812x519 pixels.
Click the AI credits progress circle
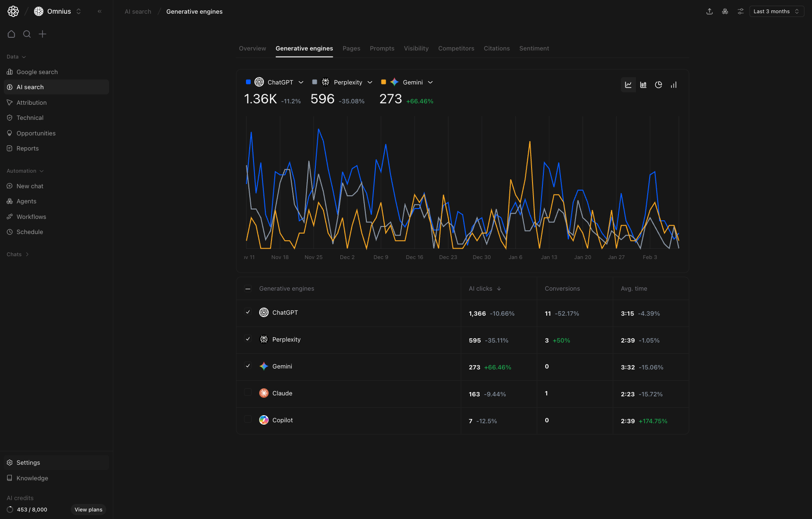(10, 510)
